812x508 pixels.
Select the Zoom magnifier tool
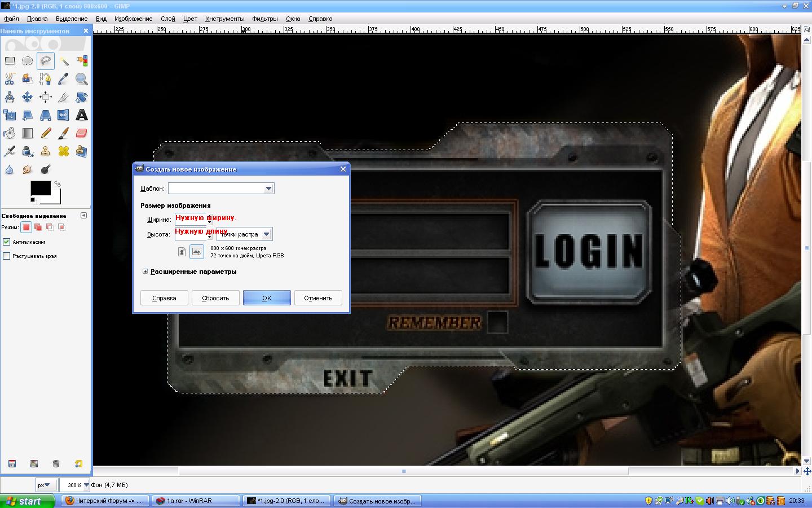[x=82, y=79]
